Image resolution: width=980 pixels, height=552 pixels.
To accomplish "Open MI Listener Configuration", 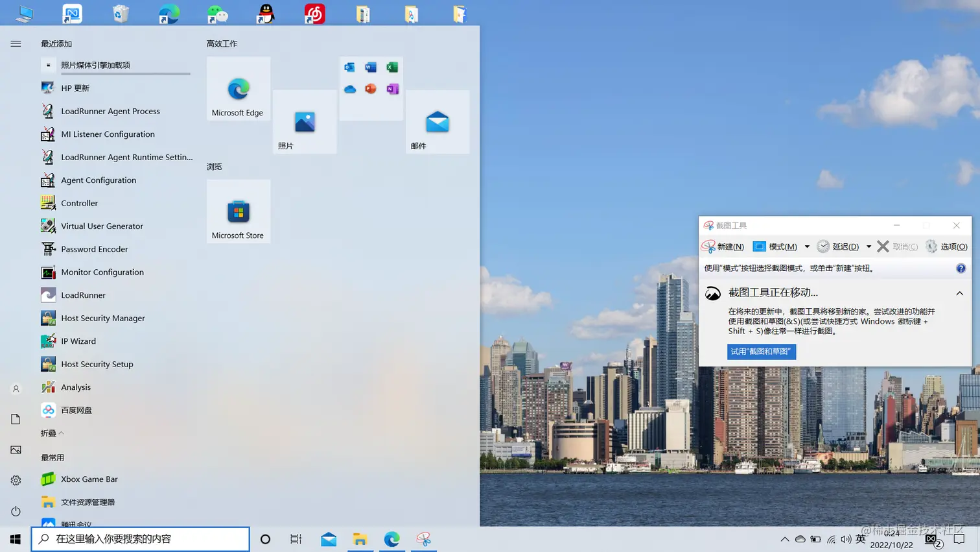I will (x=115, y=134).
